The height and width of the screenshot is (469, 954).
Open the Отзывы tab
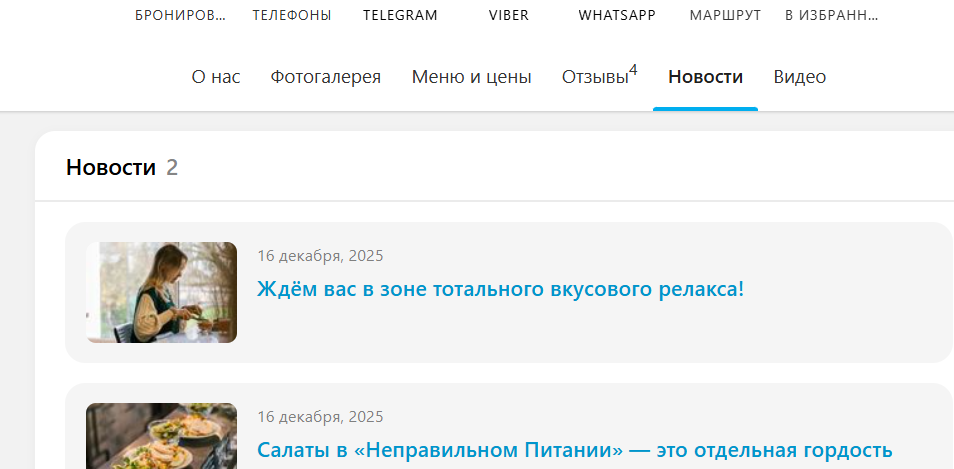(x=599, y=77)
